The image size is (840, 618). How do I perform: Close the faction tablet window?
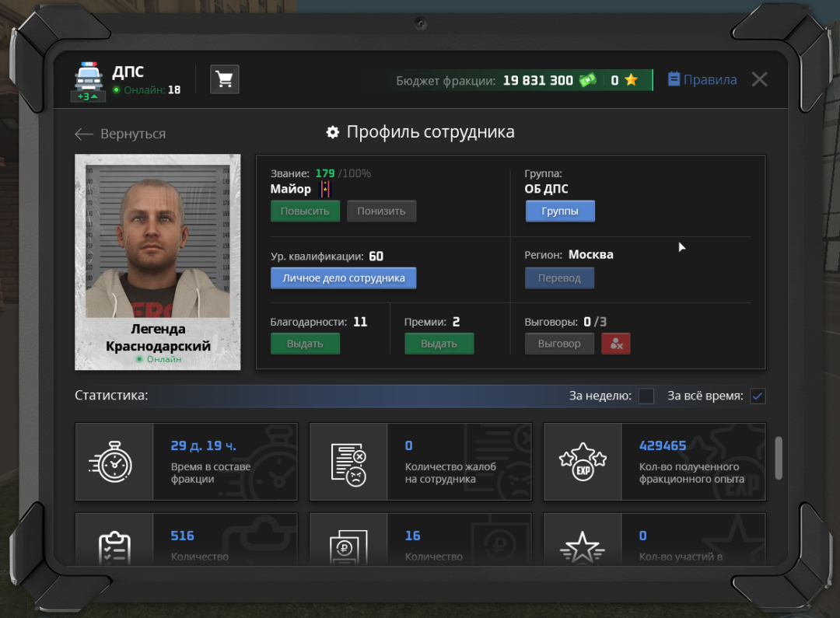point(759,80)
